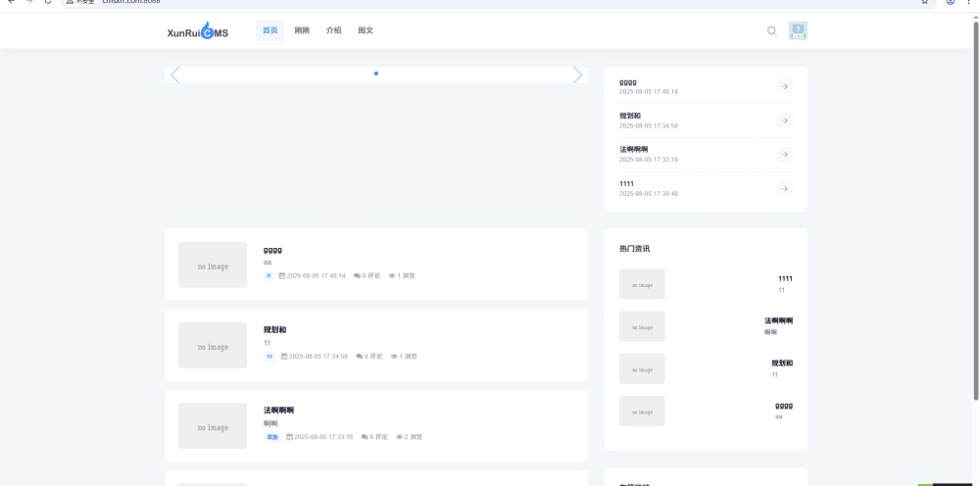Open browser profile icon
Viewport: 980px width, 486px height.
tap(950, 2)
